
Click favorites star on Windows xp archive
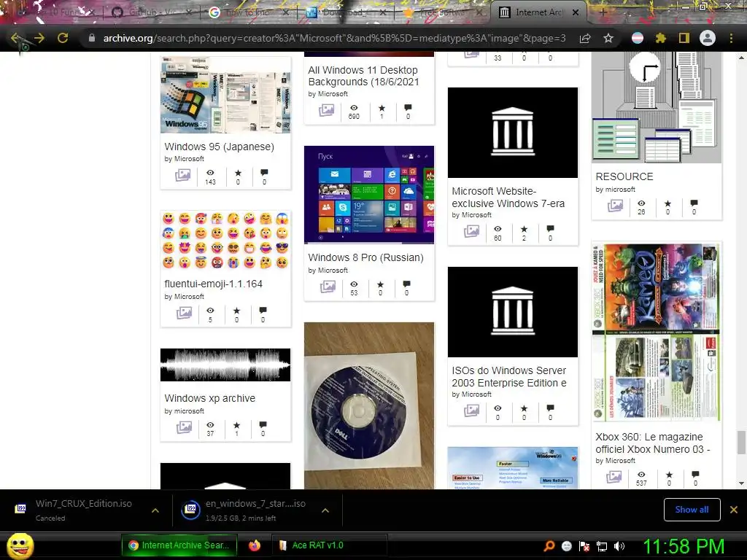[x=236, y=424]
